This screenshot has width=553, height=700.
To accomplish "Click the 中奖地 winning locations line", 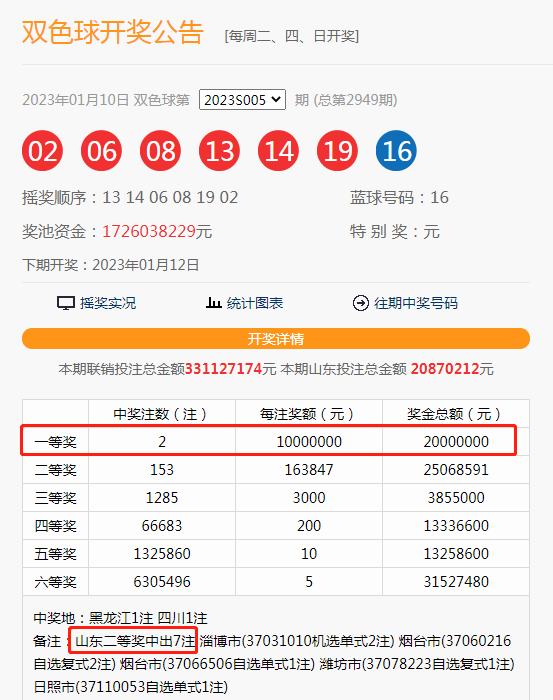I will 121,618.
